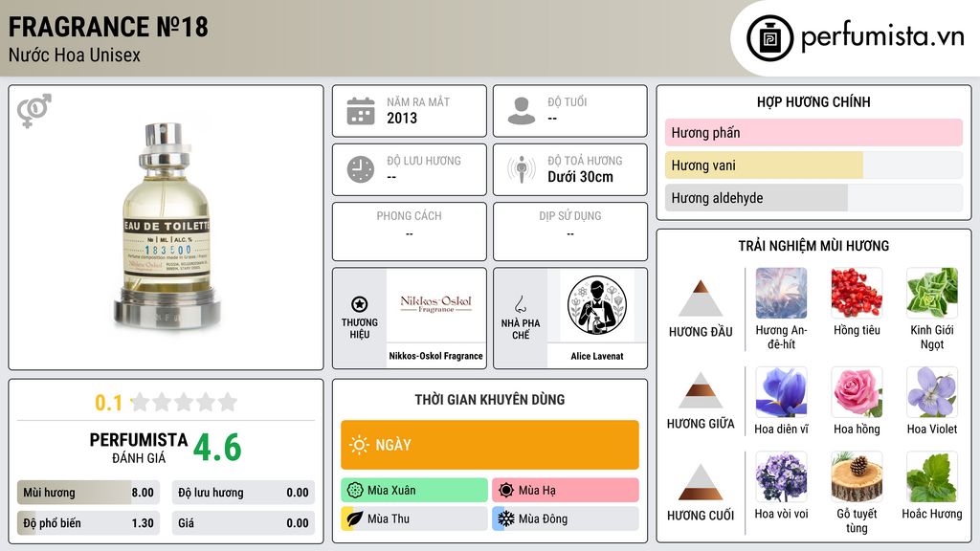Click the sillage icon beside Độ toả hương

(x=522, y=169)
